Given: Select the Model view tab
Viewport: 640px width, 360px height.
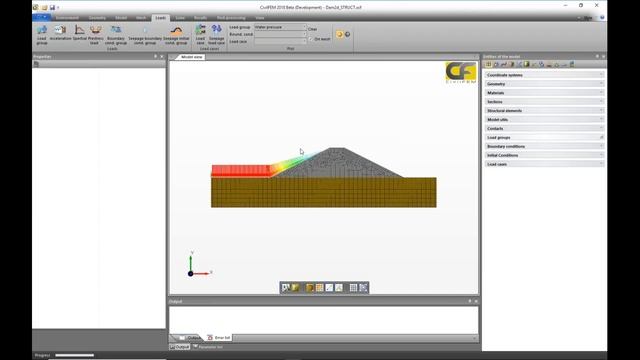Looking at the screenshot, I should click(x=191, y=57).
